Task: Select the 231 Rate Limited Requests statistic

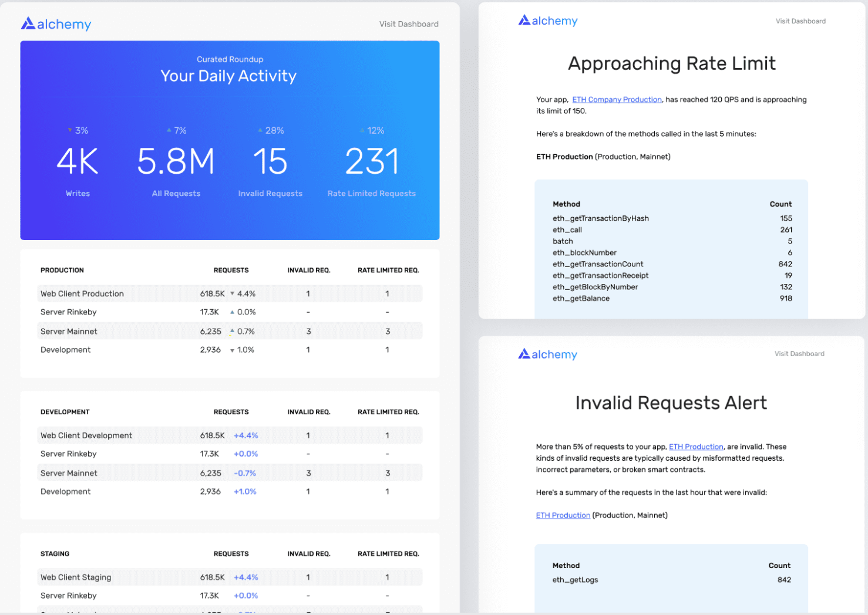Action: click(372, 162)
